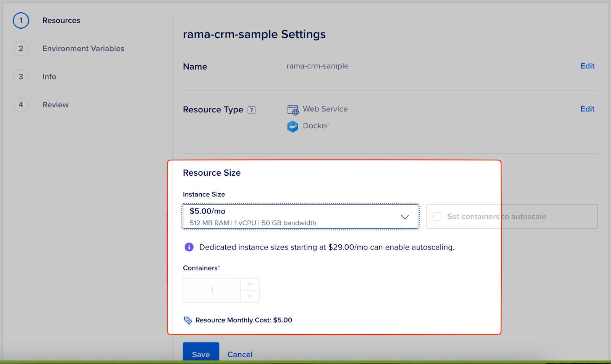Screen dimensions: 611x364
Task: Go to the Environment Variables step
Action: coord(83,49)
